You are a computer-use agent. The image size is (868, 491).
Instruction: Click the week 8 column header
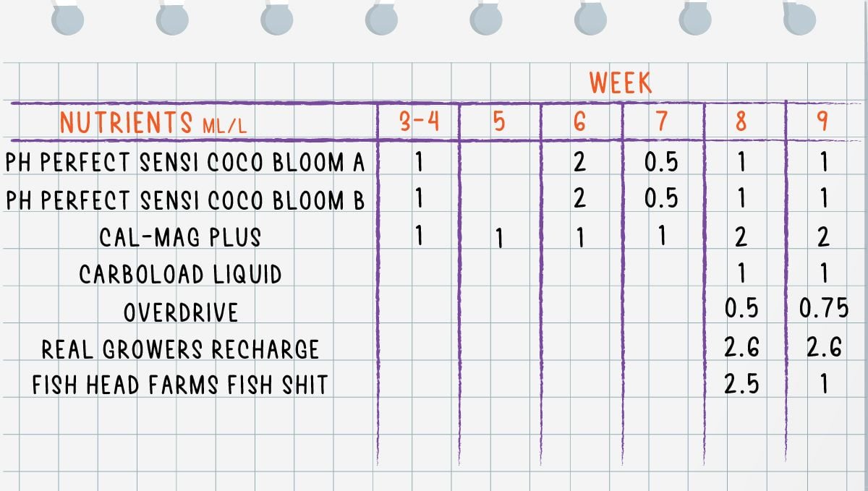click(741, 121)
